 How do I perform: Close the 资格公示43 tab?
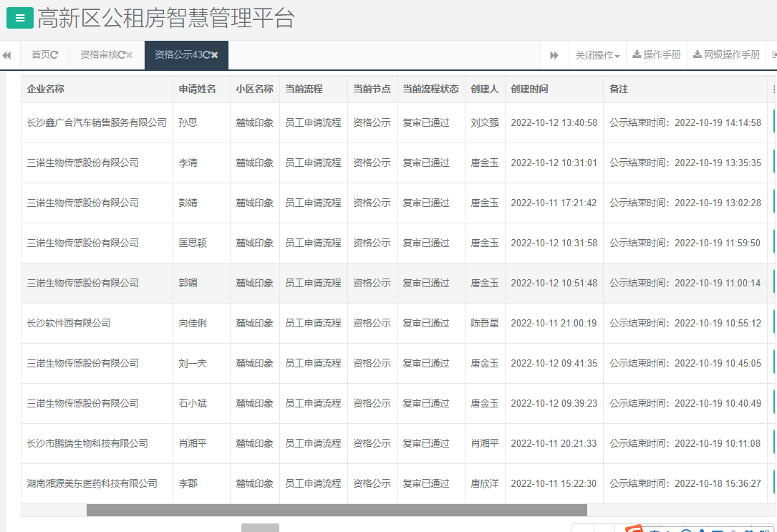click(x=215, y=54)
